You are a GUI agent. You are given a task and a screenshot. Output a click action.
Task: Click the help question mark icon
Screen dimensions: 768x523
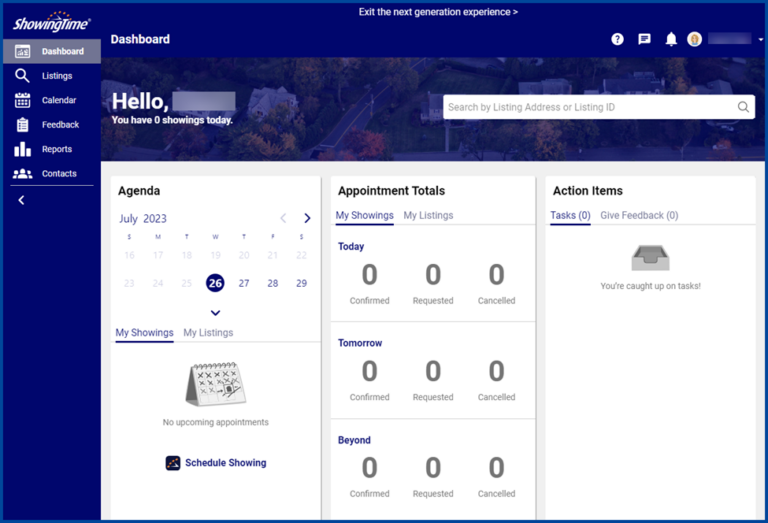click(617, 39)
